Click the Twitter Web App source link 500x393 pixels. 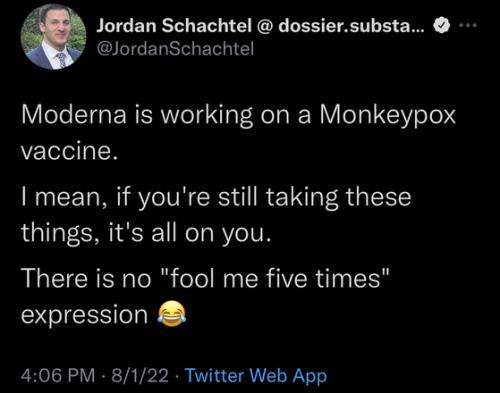[x=256, y=376]
